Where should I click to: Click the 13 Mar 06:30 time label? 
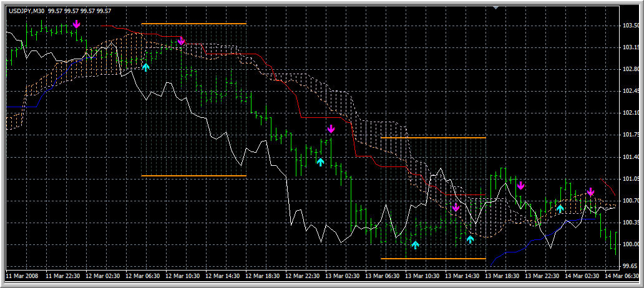382,276
